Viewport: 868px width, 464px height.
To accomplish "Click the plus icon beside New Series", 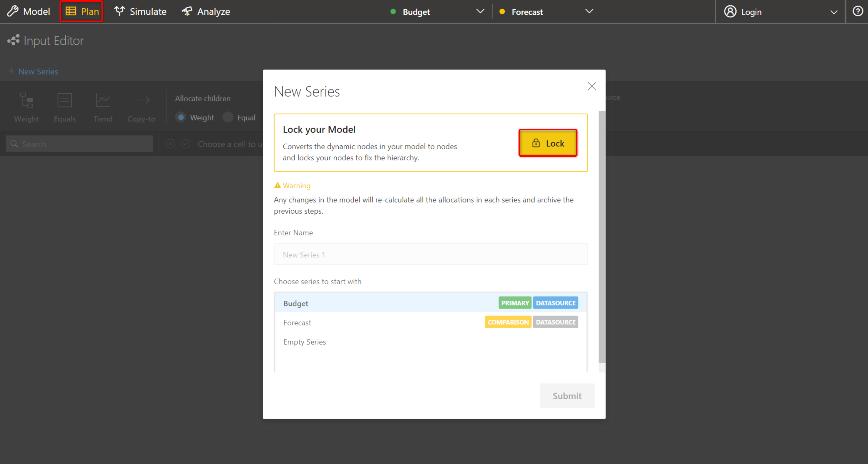I will tap(11, 71).
